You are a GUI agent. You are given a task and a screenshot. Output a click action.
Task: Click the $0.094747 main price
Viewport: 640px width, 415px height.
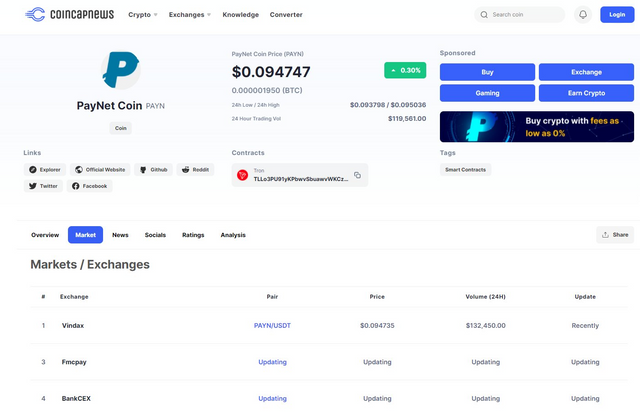tap(271, 72)
